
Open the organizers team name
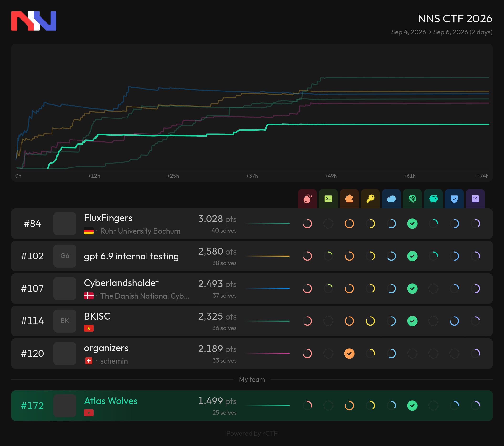click(106, 348)
